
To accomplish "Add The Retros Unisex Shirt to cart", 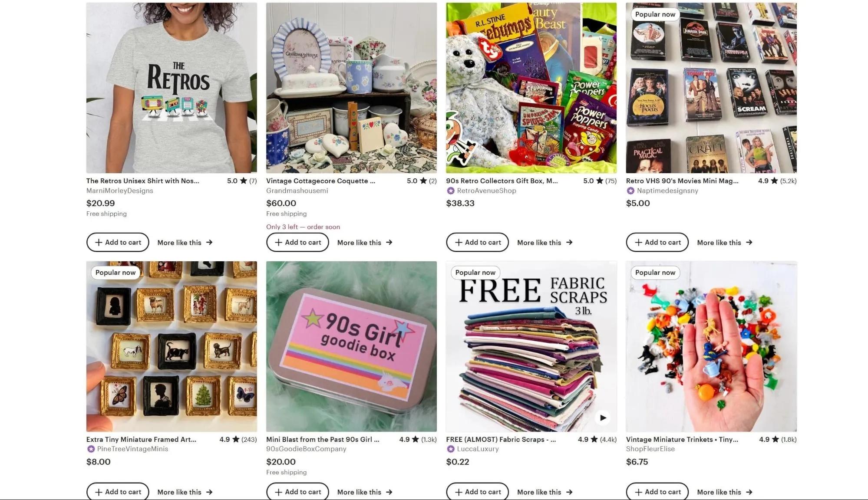I will [118, 242].
